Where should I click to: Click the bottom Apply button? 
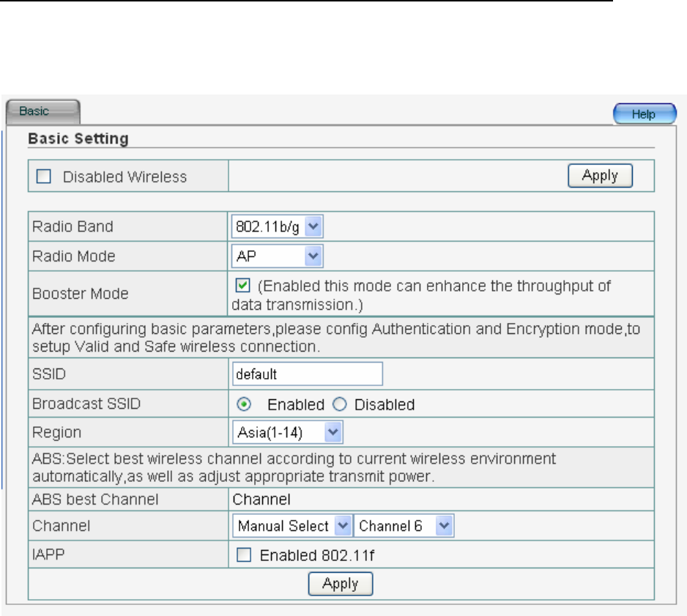click(341, 584)
